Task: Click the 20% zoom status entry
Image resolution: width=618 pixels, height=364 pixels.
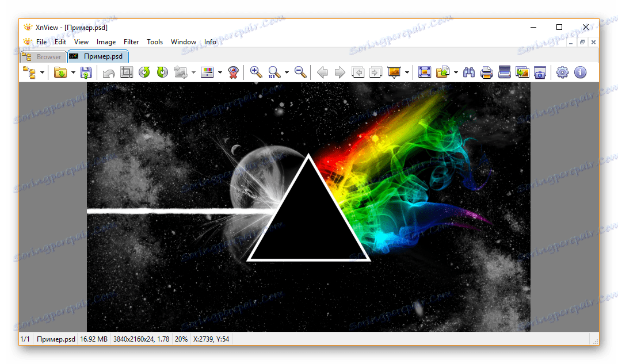Action: [181, 339]
